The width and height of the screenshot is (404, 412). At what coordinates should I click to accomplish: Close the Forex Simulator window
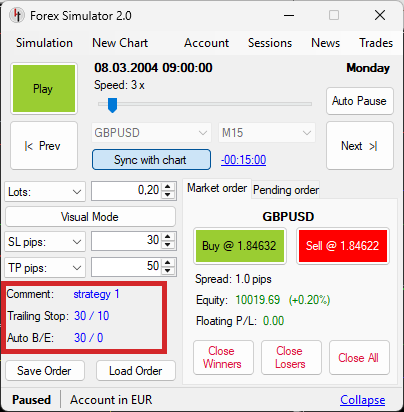click(x=380, y=15)
